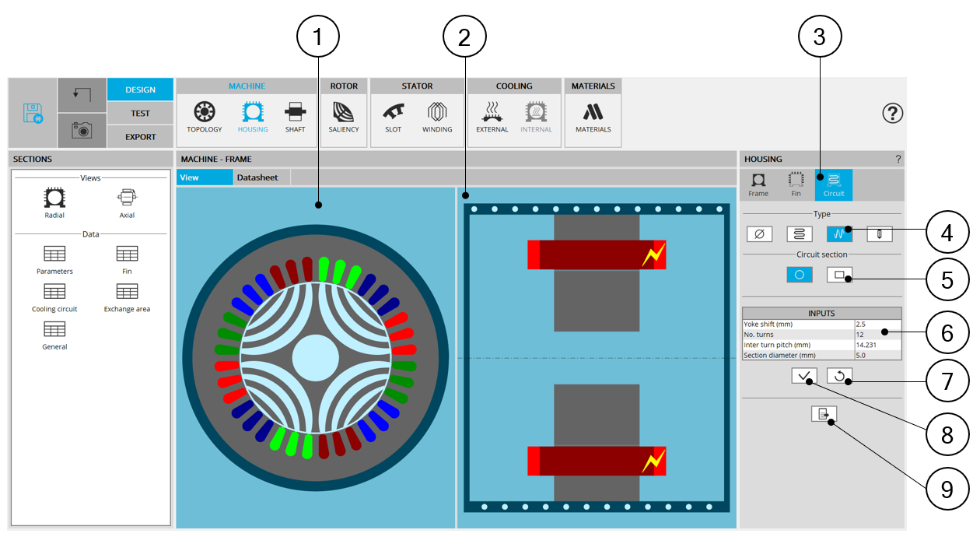Switch to the Datasheet tab
Viewport: 980px width, 551px height.
coord(257,177)
